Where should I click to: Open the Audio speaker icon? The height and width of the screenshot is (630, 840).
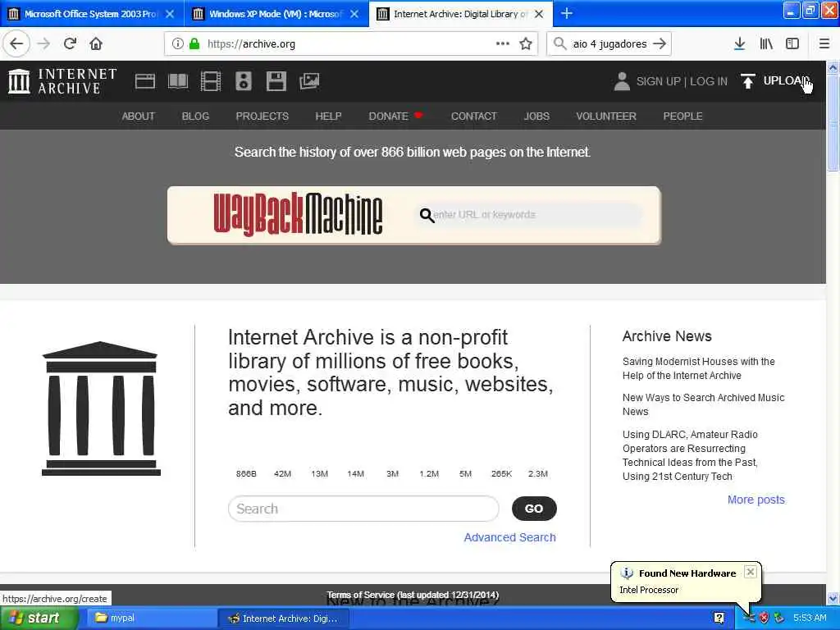click(243, 81)
